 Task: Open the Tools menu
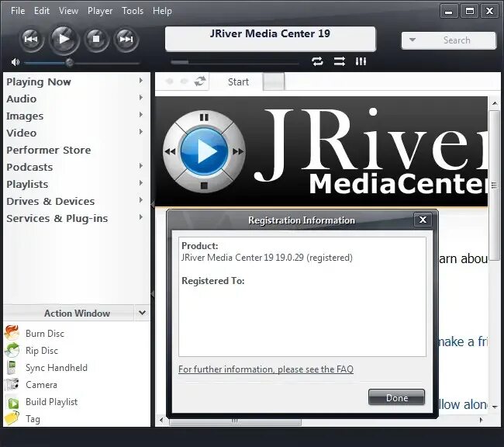(x=133, y=11)
